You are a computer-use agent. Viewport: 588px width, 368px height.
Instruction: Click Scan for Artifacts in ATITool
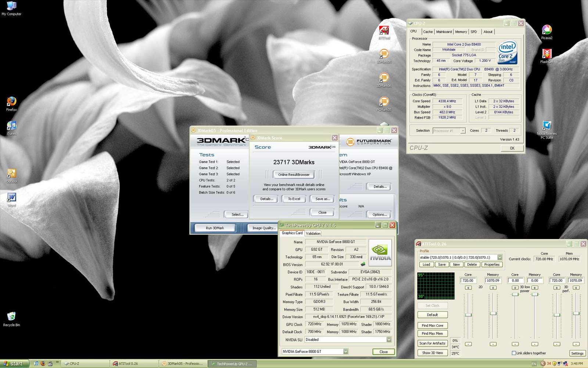tap(432, 343)
